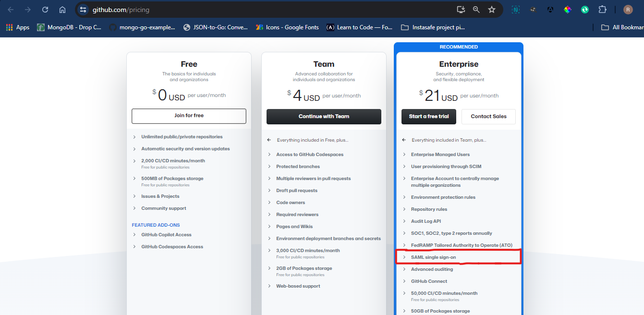Expand Enterprise Managed Users
This screenshot has height=315, width=644.
click(436, 155)
